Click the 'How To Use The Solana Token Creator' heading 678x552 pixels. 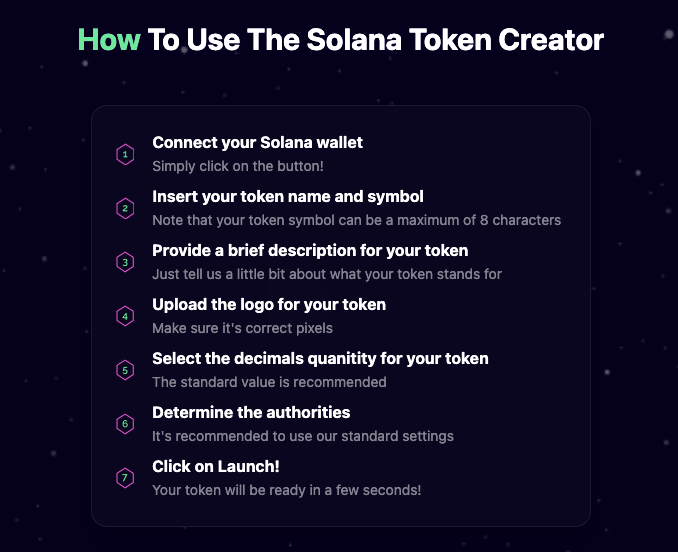pyautogui.click(x=340, y=40)
